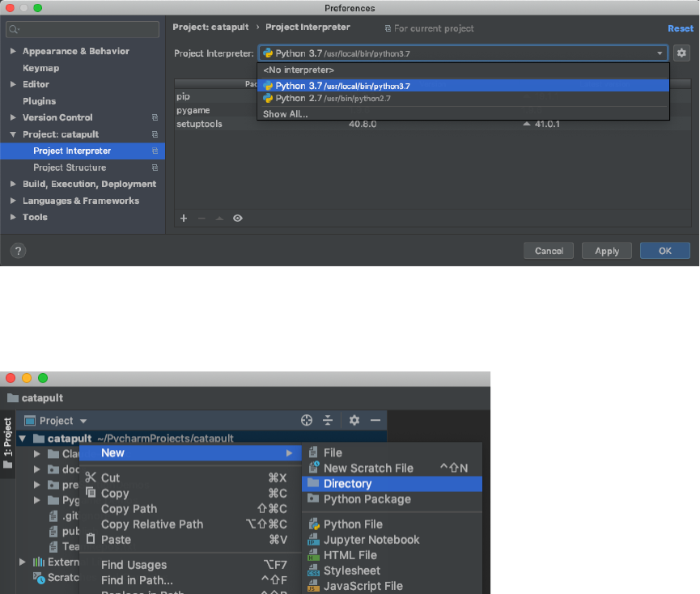Open the Project Interpreter settings page

(83, 151)
